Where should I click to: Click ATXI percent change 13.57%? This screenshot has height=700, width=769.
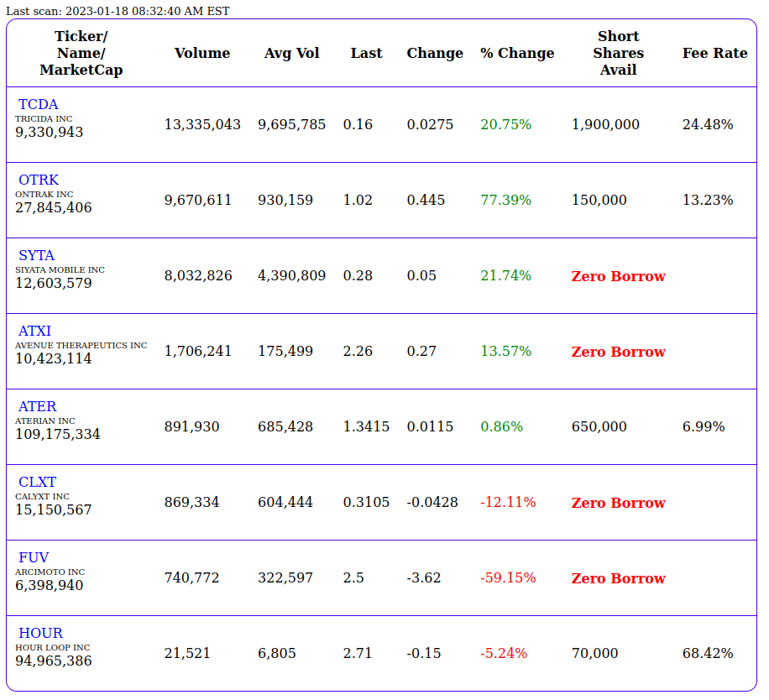[506, 351]
